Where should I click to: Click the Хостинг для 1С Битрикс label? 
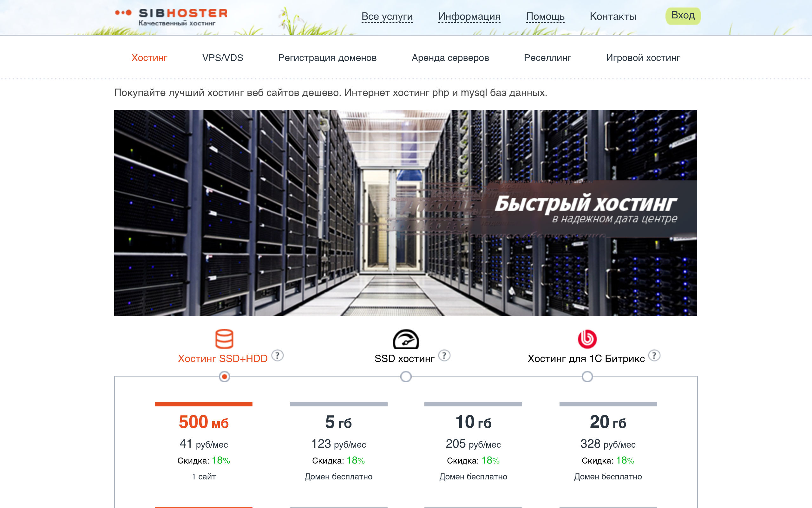(x=586, y=358)
